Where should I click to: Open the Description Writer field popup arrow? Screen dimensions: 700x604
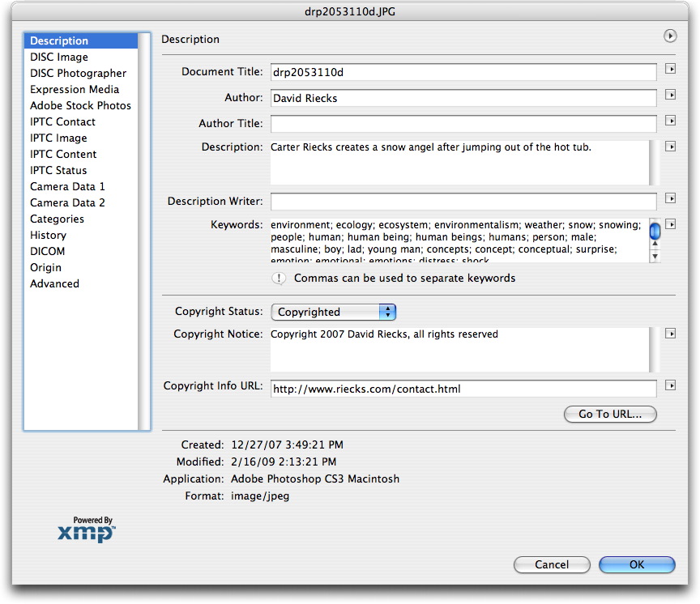(x=670, y=198)
